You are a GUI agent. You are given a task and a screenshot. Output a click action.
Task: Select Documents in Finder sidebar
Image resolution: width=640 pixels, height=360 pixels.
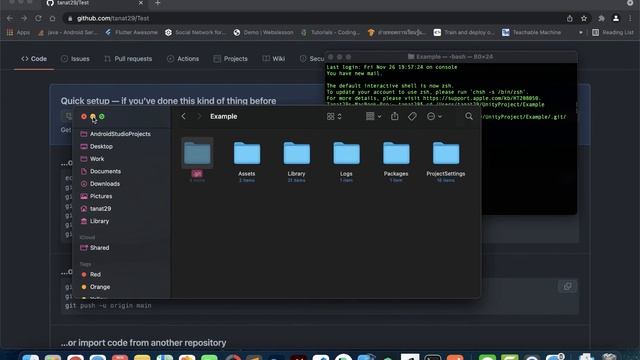point(101,171)
